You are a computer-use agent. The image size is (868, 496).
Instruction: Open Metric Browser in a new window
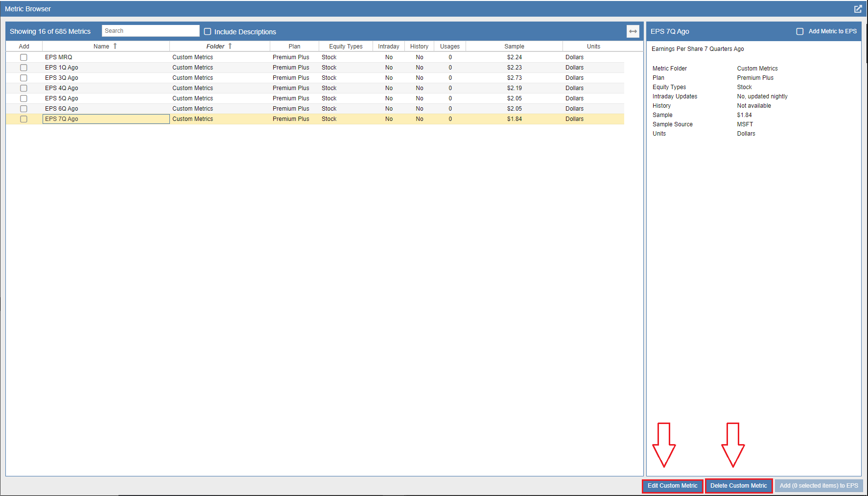pyautogui.click(x=858, y=8)
